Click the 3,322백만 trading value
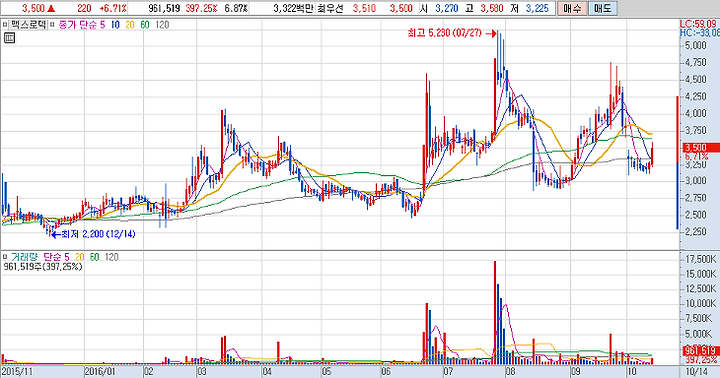The width and height of the screenshot is (720, 378). [292, 8]
